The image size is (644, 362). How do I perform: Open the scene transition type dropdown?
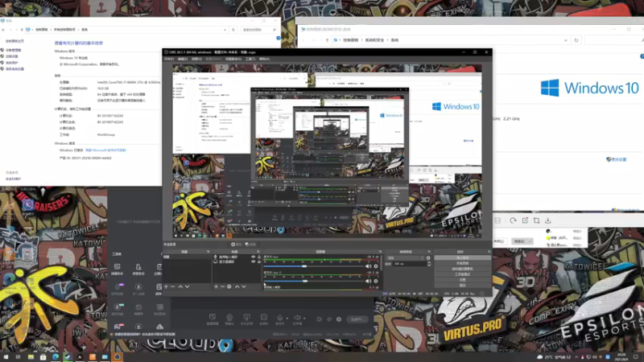[x=406, y=258]
